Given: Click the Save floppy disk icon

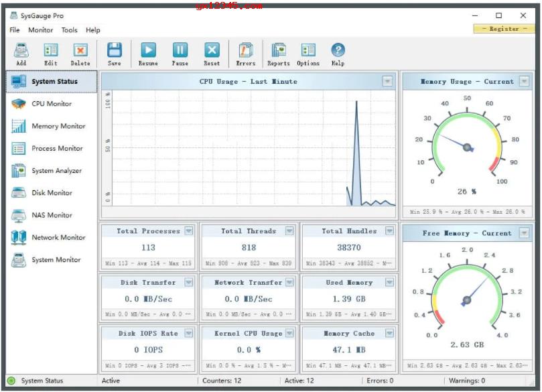Looking at the screenshot, I should [114, 50].
